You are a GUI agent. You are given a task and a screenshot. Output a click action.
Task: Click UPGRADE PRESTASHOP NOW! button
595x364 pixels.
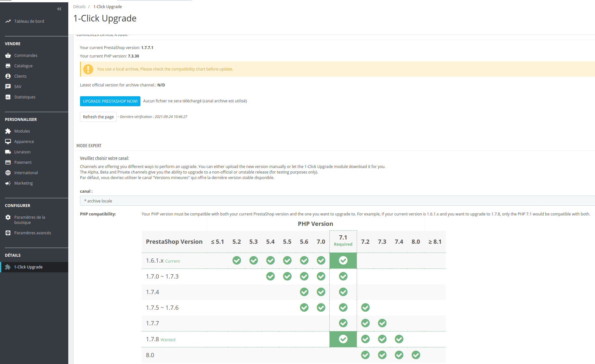tap(110, 101)
